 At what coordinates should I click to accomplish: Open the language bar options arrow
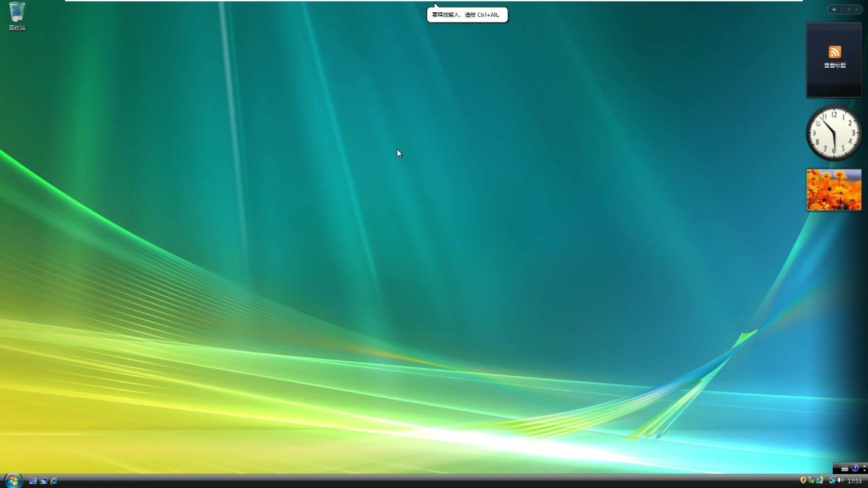[x=865, y=470]
